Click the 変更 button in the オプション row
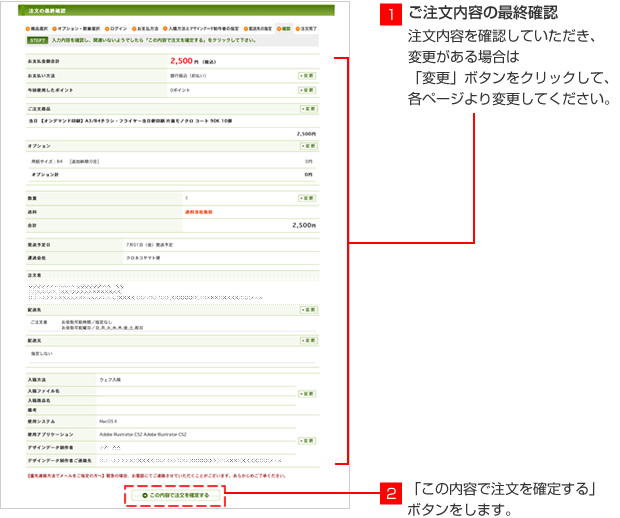 (x=308, y=145)
